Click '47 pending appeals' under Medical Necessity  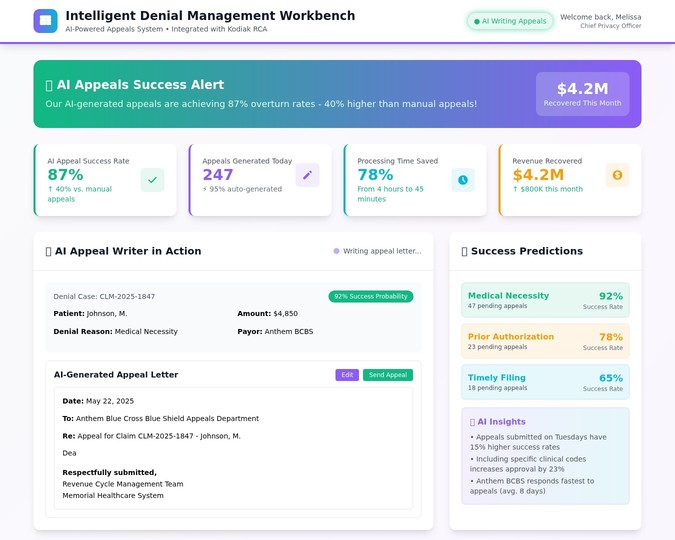[x=497, y=306]
